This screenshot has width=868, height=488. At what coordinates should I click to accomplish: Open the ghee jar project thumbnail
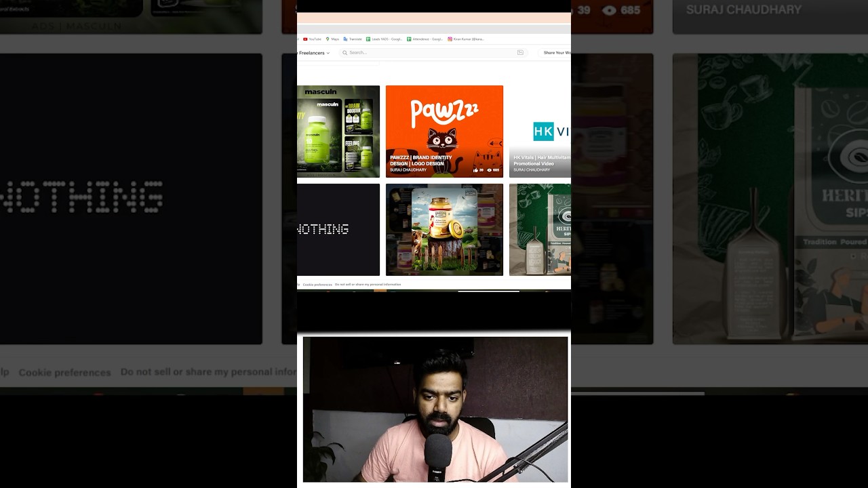coord(444,230)
